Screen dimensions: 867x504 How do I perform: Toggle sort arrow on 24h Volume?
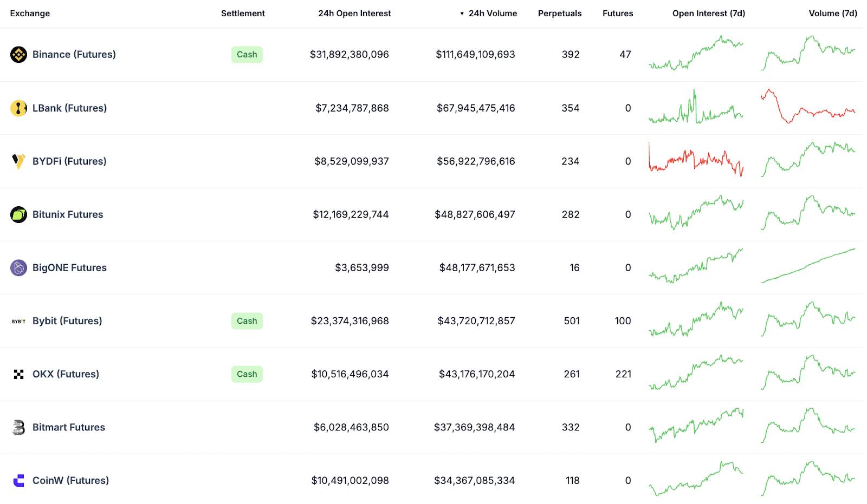point(462,14)
